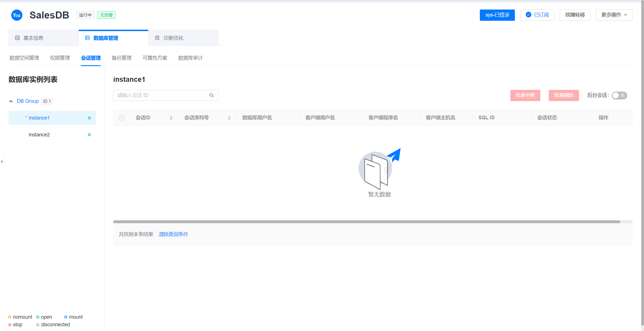The height and width of the screenshot is (331, 644).
Task: Click 清除查询条件 link
Action: [x=173, y=234]
